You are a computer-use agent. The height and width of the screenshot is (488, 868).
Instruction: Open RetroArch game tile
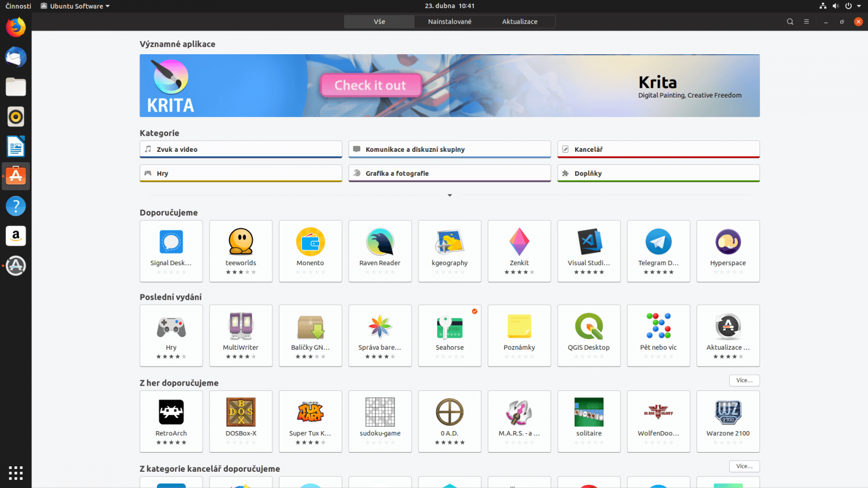[171, 421]
